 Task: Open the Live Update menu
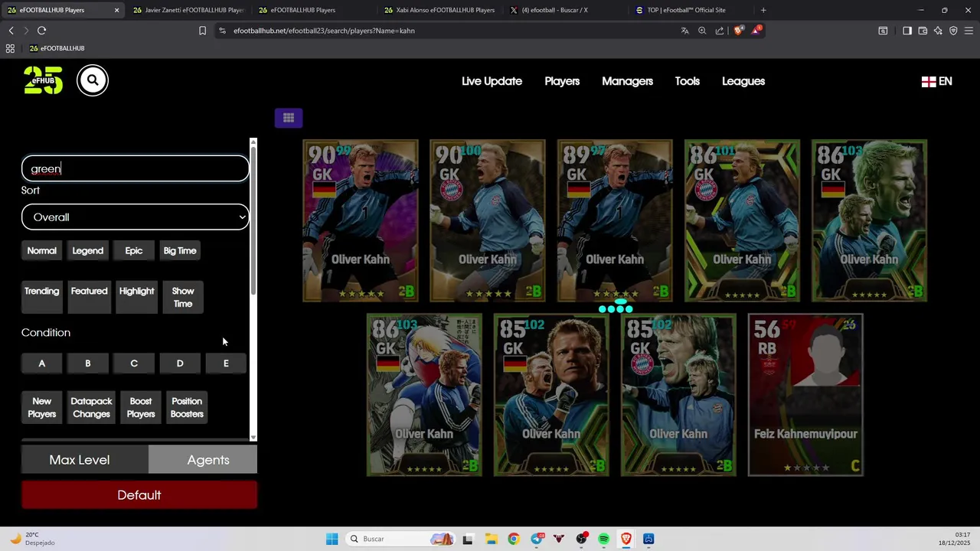(x=492, y=81)
